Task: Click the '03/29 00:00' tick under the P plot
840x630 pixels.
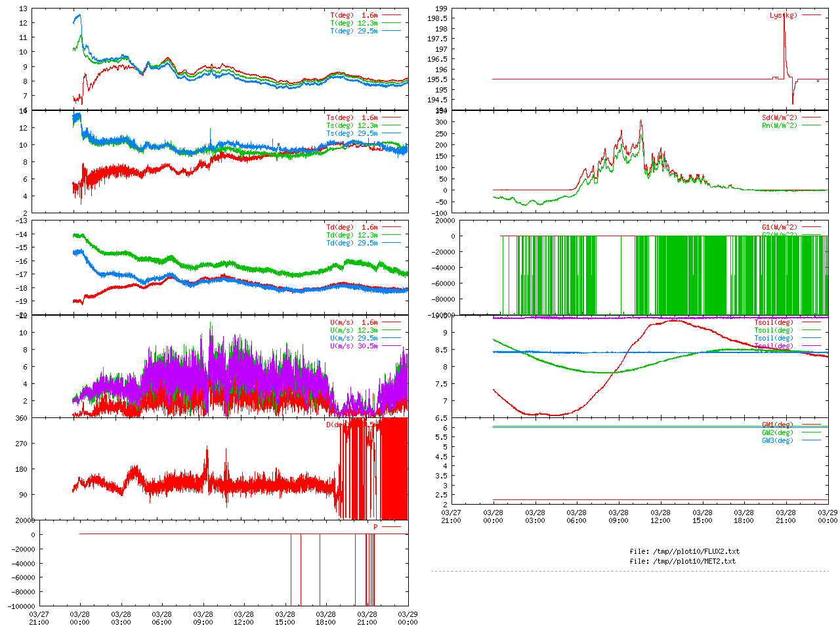Action: [408, 618]
